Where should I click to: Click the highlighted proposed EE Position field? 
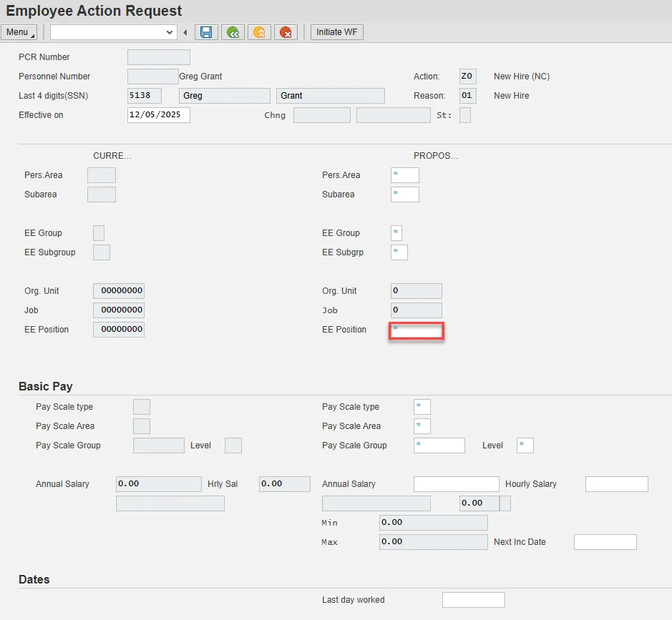coord(417,330)
